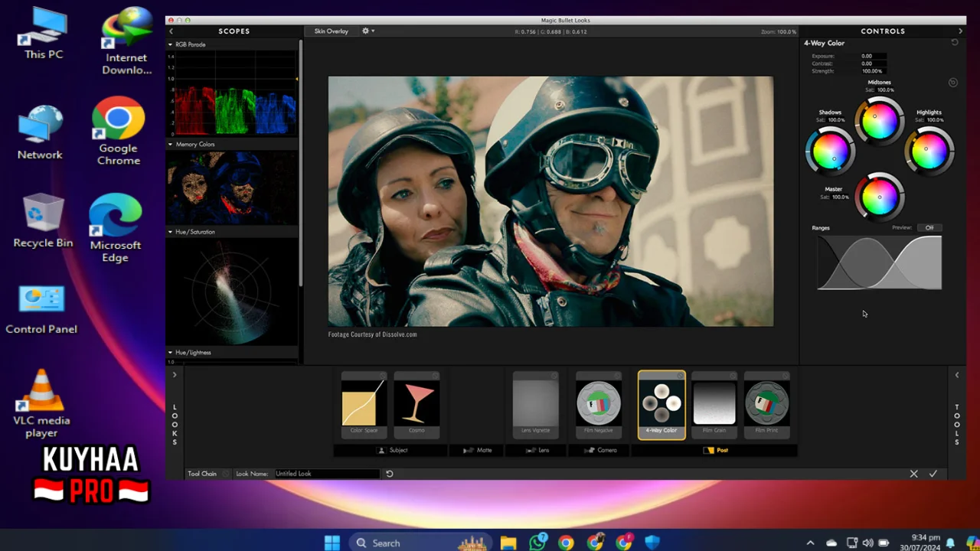Select the Lens Vignette tool card
Screen dimensions: 980x551
[x=535, y=405]
